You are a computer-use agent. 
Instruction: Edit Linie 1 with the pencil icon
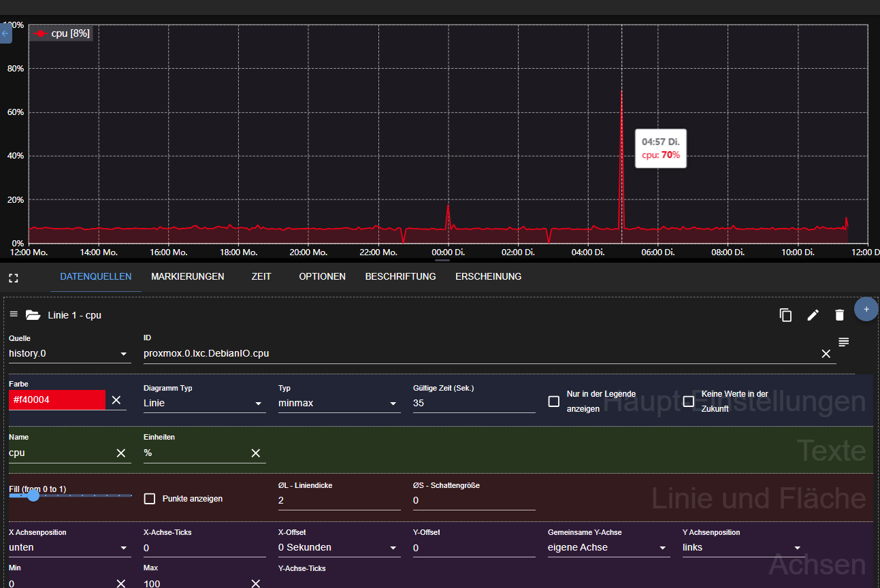point(813,315)
